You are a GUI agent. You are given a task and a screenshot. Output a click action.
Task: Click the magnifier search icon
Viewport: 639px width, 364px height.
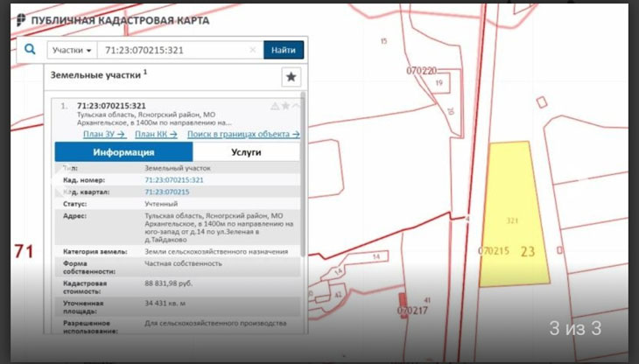tap(30, 50)
